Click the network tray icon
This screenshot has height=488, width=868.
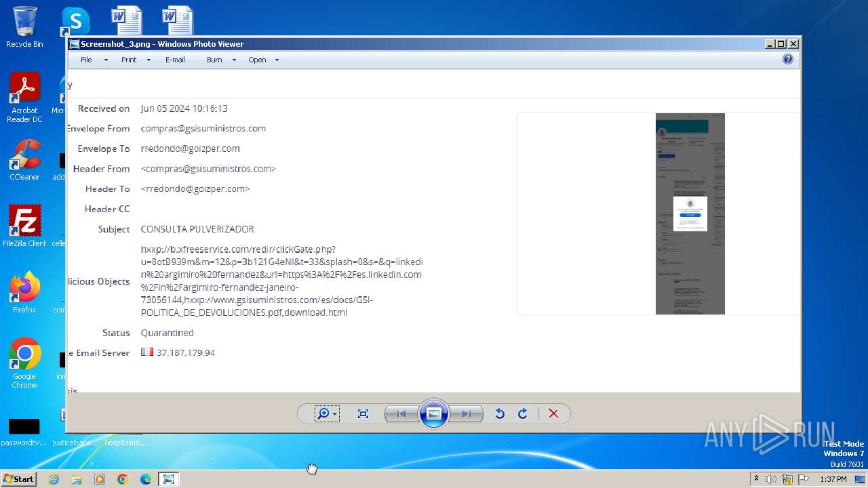click(x=787, y=479)
